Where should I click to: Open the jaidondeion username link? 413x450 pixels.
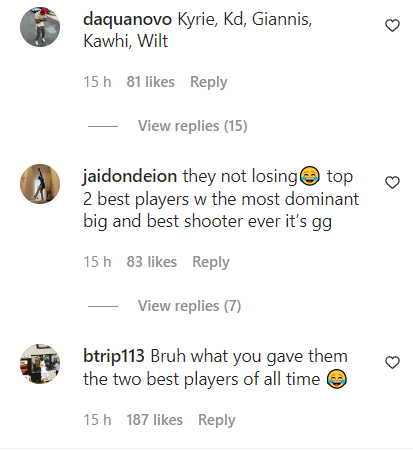click(x=130, y=176)
